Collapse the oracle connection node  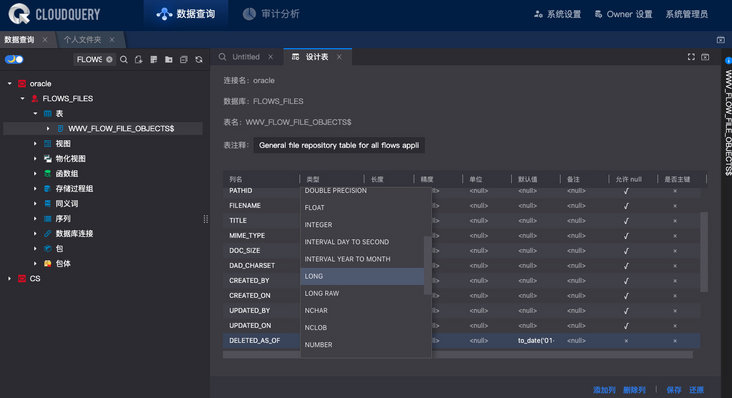pyautogui.click(x=9, y=84)
